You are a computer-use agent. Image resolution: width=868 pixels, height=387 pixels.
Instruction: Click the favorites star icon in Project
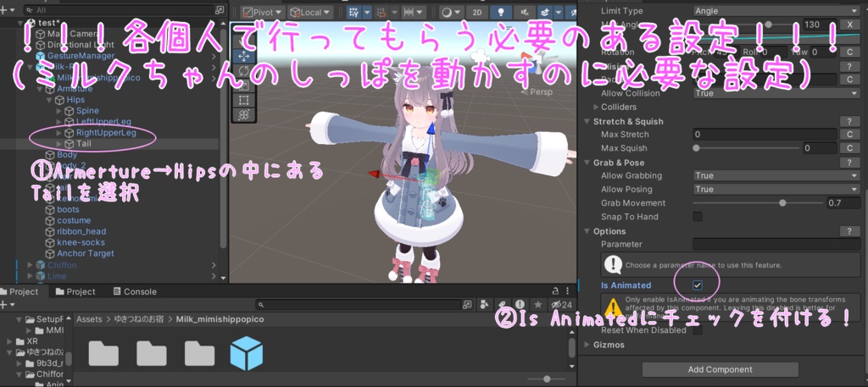[537, 305]
